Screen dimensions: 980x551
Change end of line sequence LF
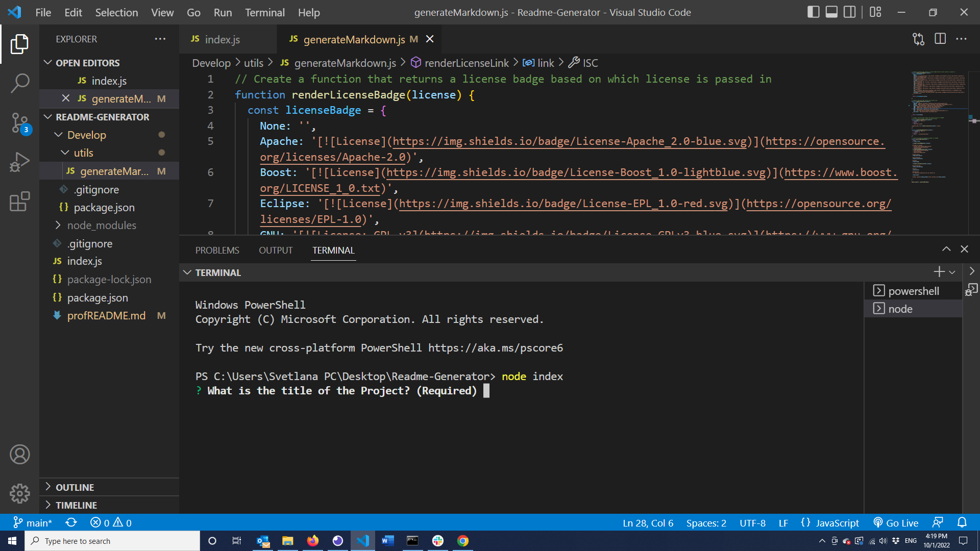click(783, 522)
